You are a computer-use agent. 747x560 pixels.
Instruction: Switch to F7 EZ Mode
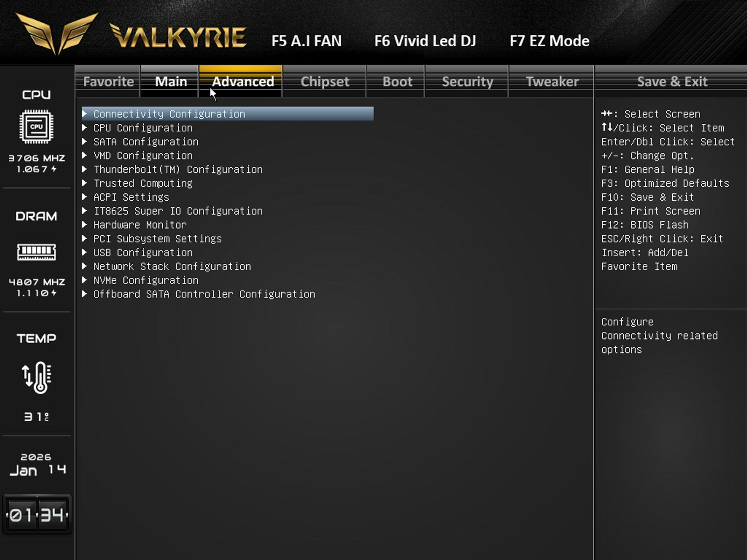pyautogui.click(x=549, y=41)
